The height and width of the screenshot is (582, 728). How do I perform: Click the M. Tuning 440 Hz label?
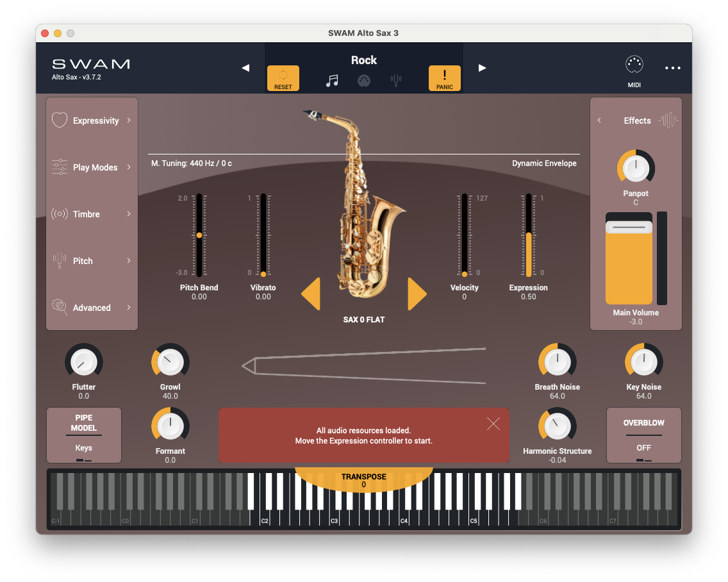[x=192, y=163]
